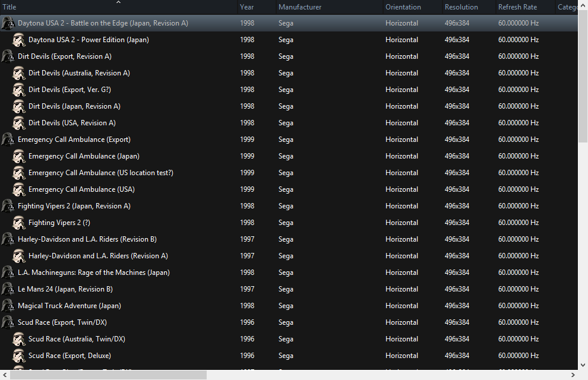Select L.A. Machineguns: Rage of the Machines
Image resolution: width=588 pixels, height=380 pixels.
point(93,273)
